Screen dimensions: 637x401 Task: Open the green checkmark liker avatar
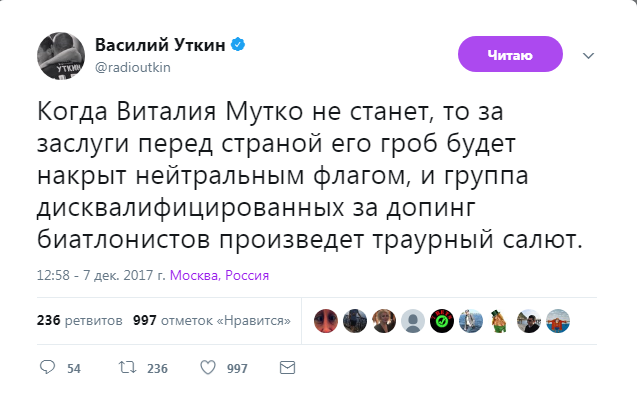tap(441, 320)
